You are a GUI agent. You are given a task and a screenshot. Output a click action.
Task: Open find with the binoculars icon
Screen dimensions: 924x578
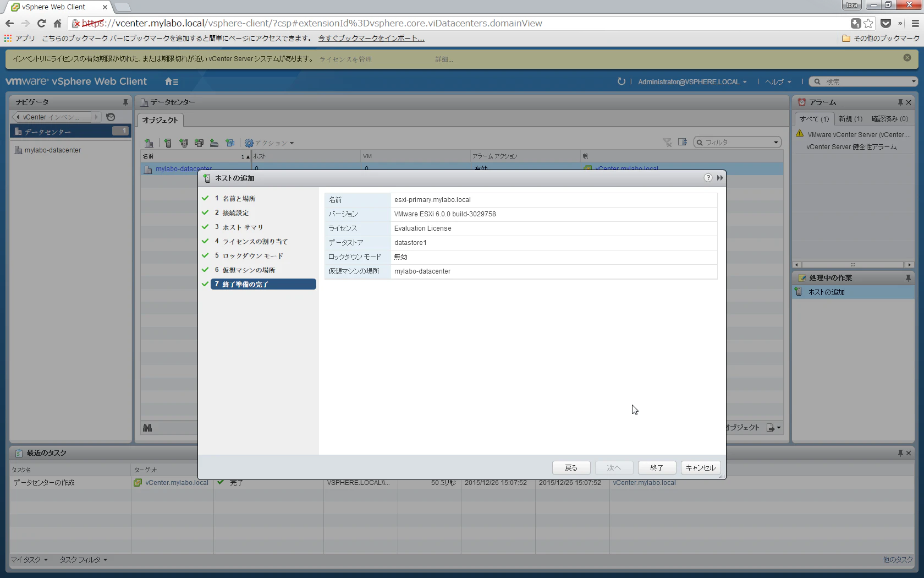click(147, 428)
